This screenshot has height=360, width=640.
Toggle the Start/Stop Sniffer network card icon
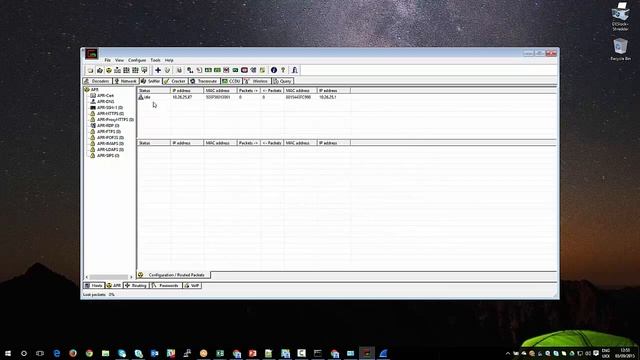tap(100, 70)
